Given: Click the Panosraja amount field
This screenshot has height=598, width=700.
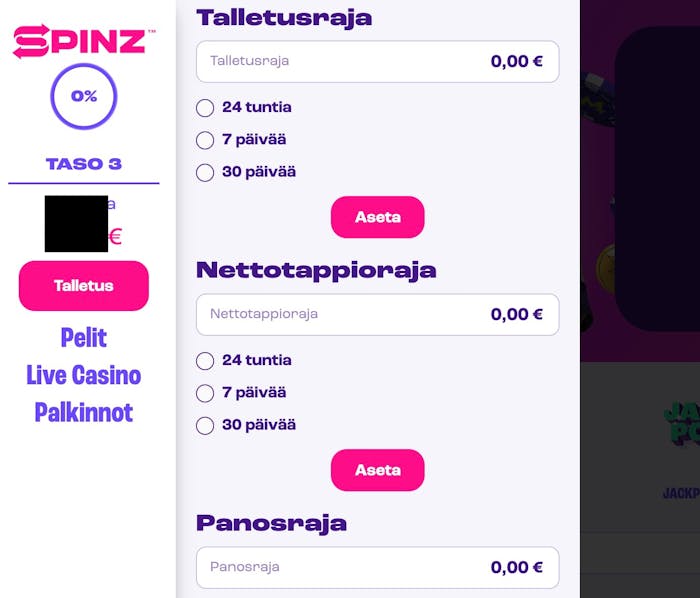Looking at the screenshot, I should [377, 567].
